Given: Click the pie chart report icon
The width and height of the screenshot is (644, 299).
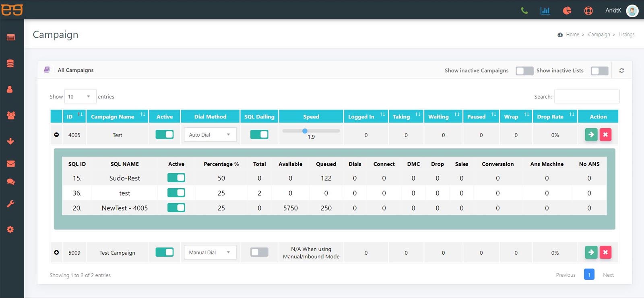Looking at the screenshot, I should pyautogui.click(x=567, y=10).
